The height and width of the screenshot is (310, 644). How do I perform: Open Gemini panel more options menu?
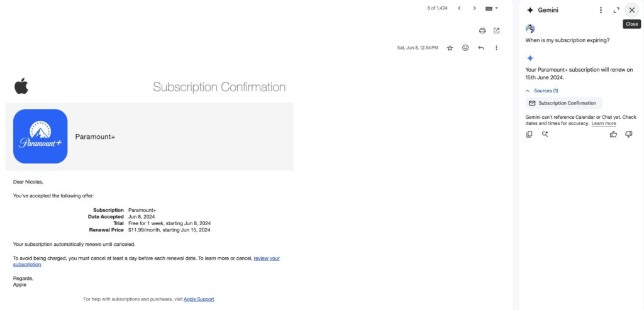pos(601,10)
